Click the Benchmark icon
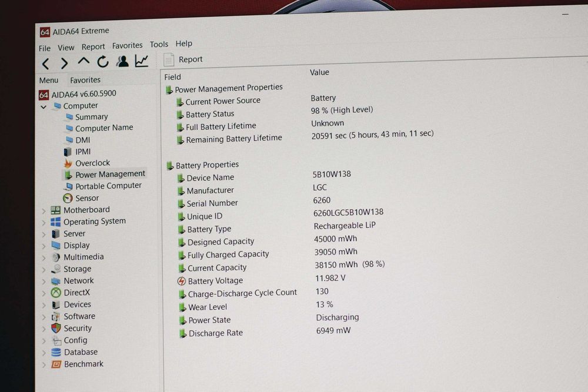The image size is (588, 392). pos(56,364)
